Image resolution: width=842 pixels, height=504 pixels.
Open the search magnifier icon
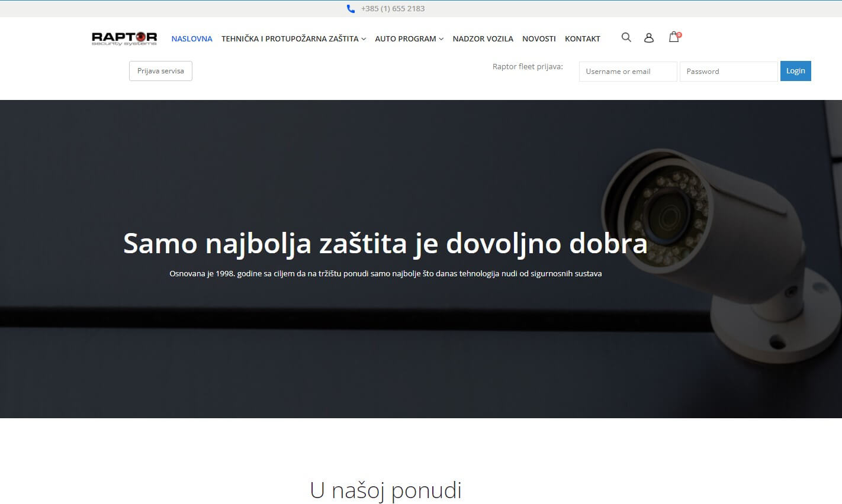tap(626, 37)
